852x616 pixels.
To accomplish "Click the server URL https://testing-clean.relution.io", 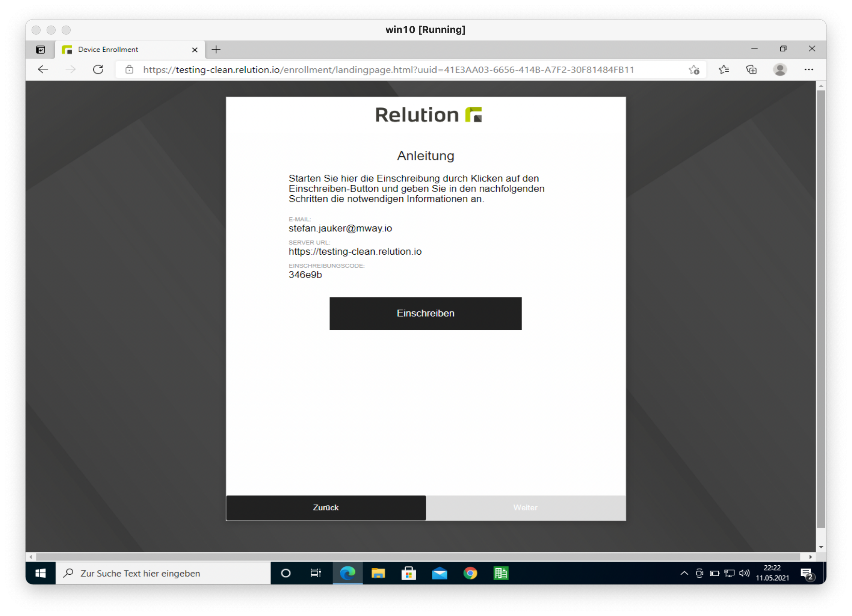I will coord(355,252).
